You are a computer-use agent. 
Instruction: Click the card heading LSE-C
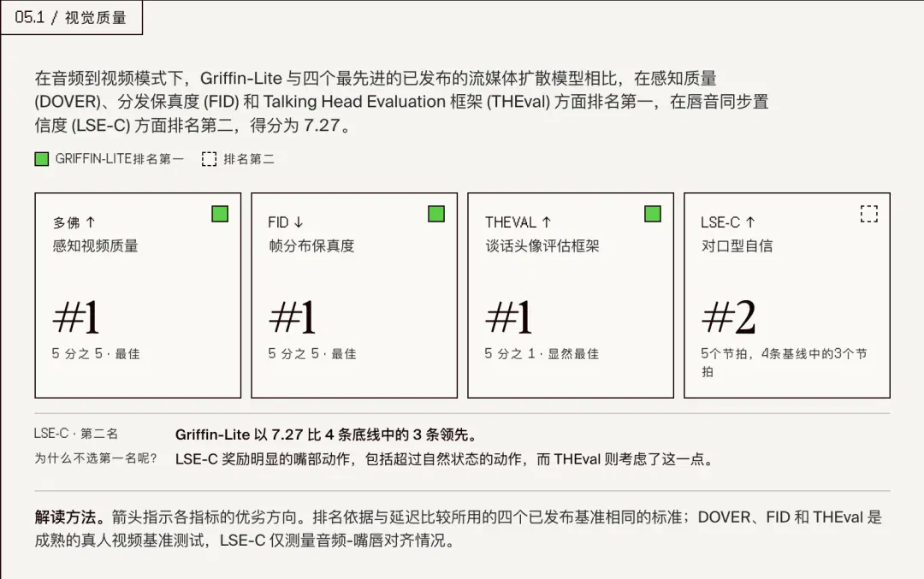coord(720,222)
